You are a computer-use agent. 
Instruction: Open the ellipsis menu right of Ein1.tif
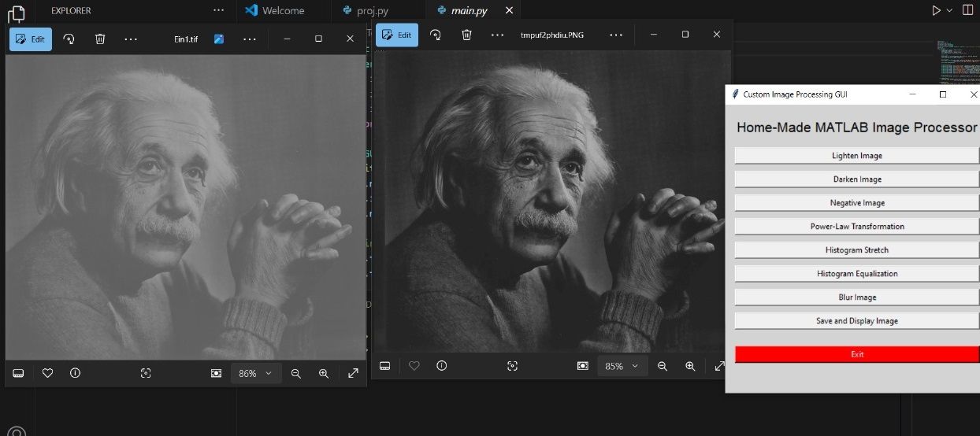coord(249,39)
